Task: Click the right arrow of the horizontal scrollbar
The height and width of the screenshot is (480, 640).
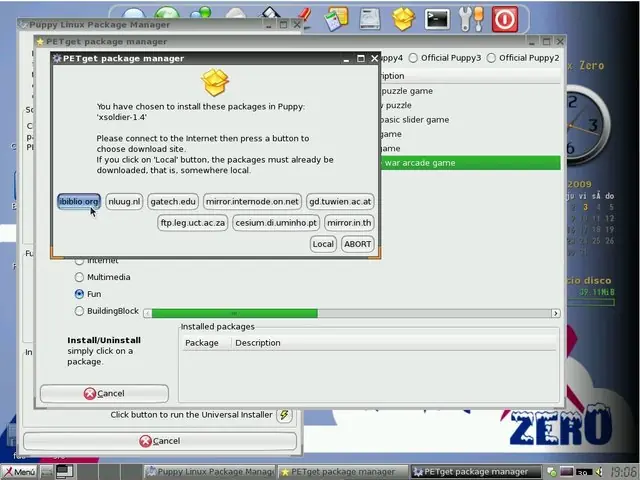Action: pos(556,313)
